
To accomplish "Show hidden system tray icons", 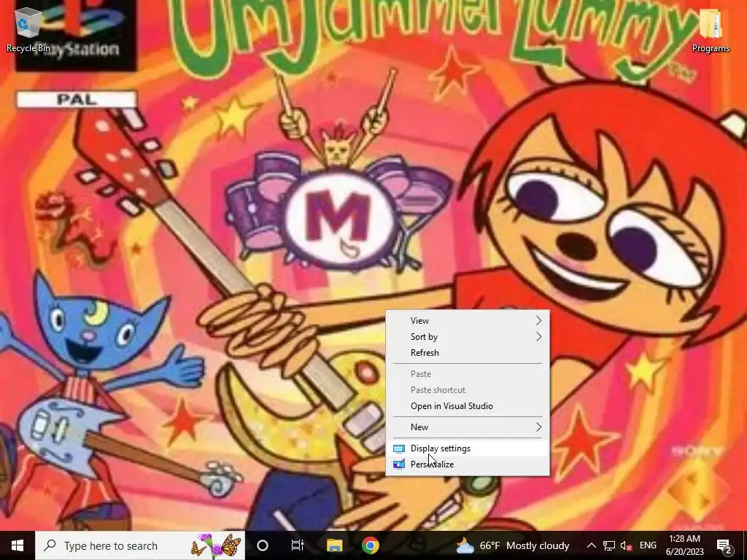I will pos(591,545).
